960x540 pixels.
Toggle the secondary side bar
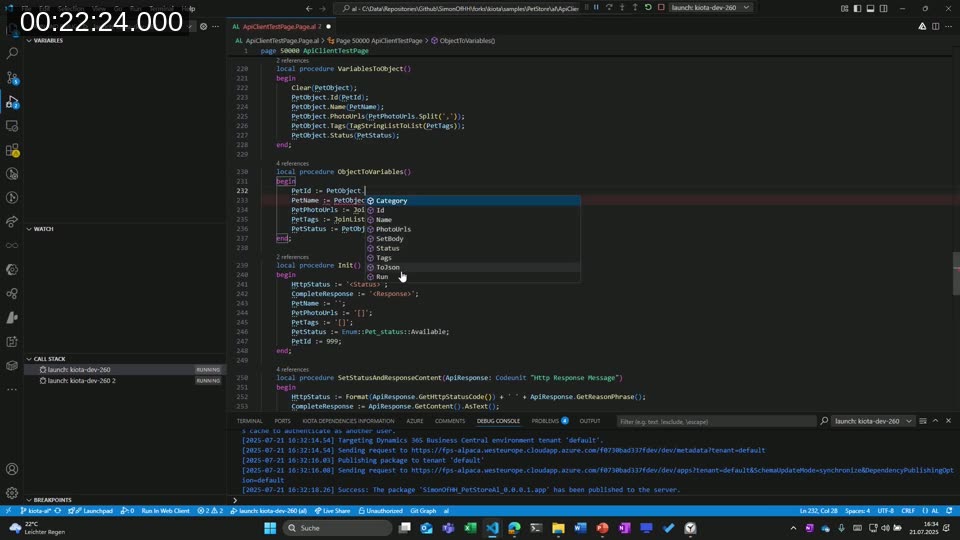883,9
